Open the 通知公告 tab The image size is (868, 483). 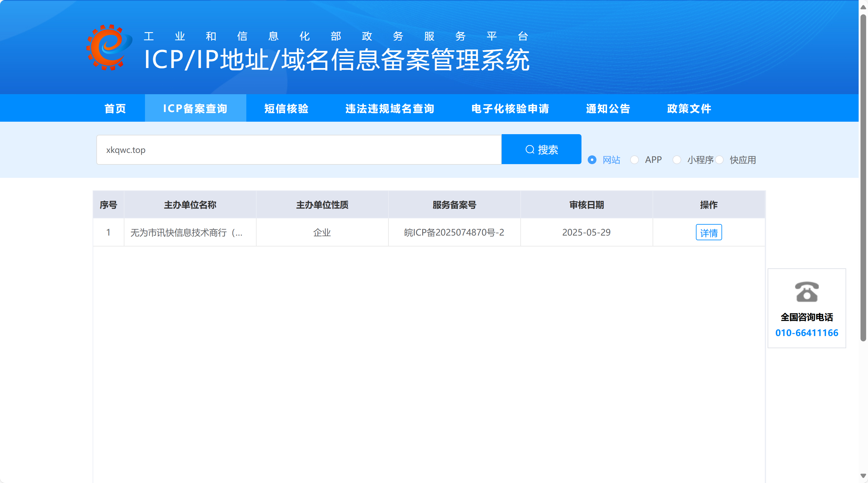(x=608, y=109)
